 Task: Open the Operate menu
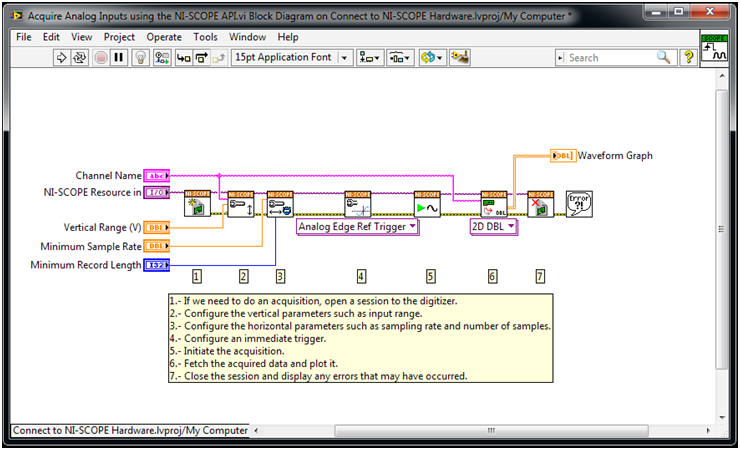pos(164,37)
